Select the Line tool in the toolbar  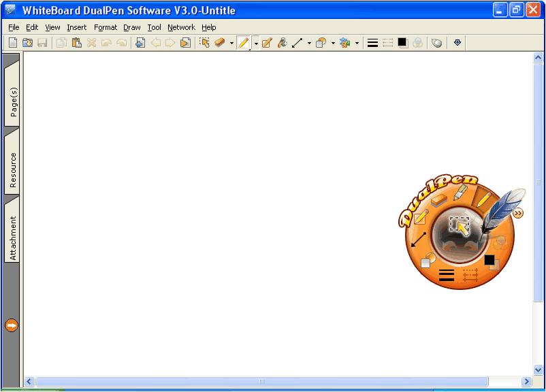pos(297,43)
